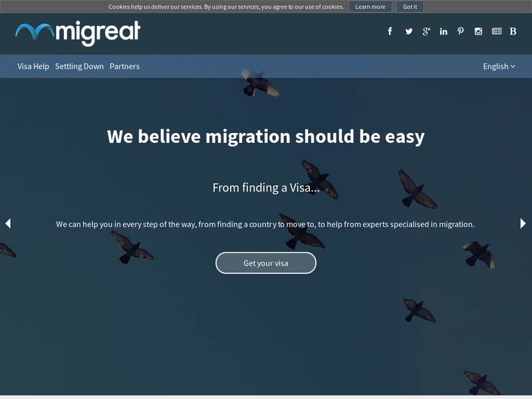Click the Get your visa button
The height and width of the screenshot is (399, 532).
point(266,263)
